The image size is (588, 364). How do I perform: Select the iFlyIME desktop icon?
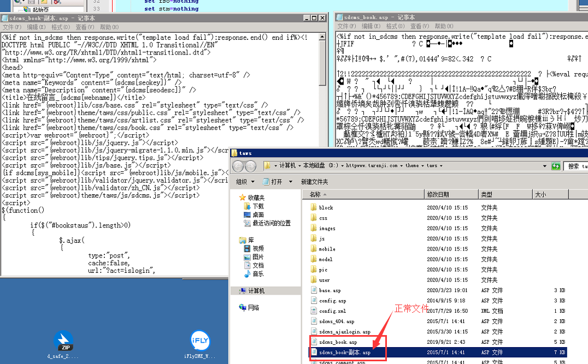point(200,341)
